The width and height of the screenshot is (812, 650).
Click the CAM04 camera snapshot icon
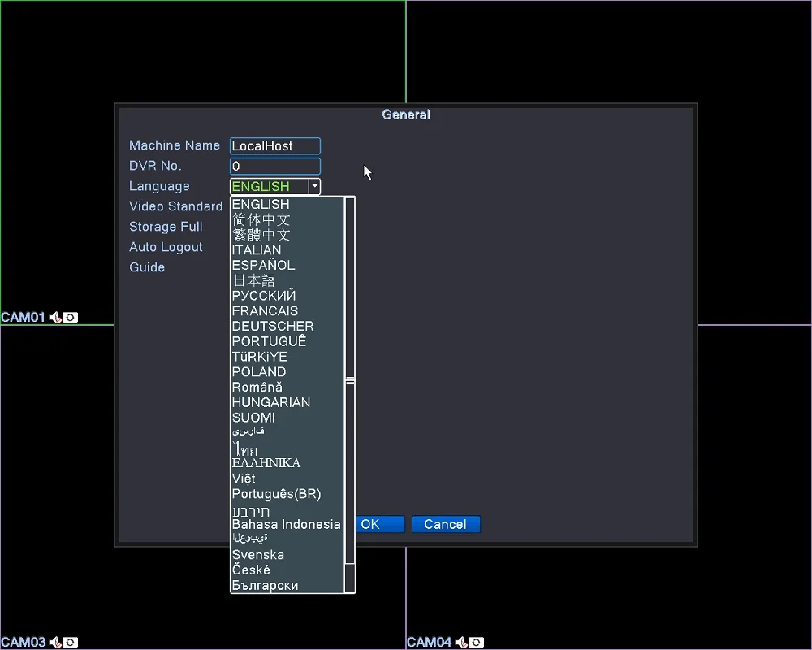(x=477, y=642)
